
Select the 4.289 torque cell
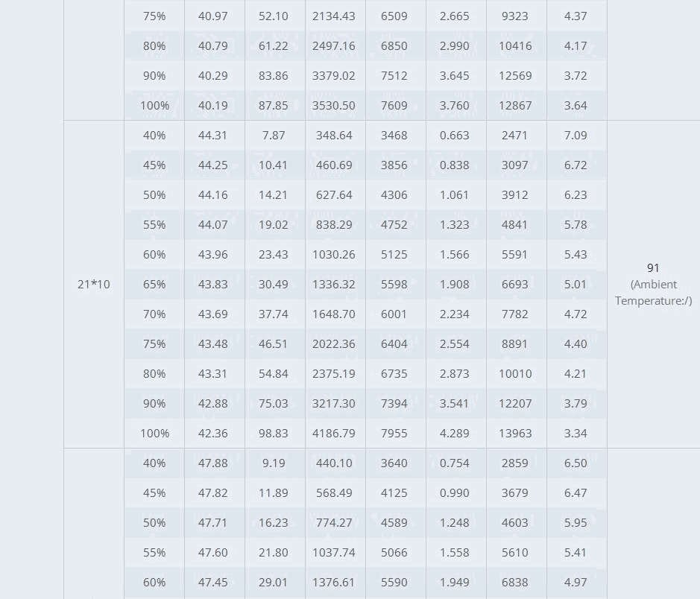point(455,433)
